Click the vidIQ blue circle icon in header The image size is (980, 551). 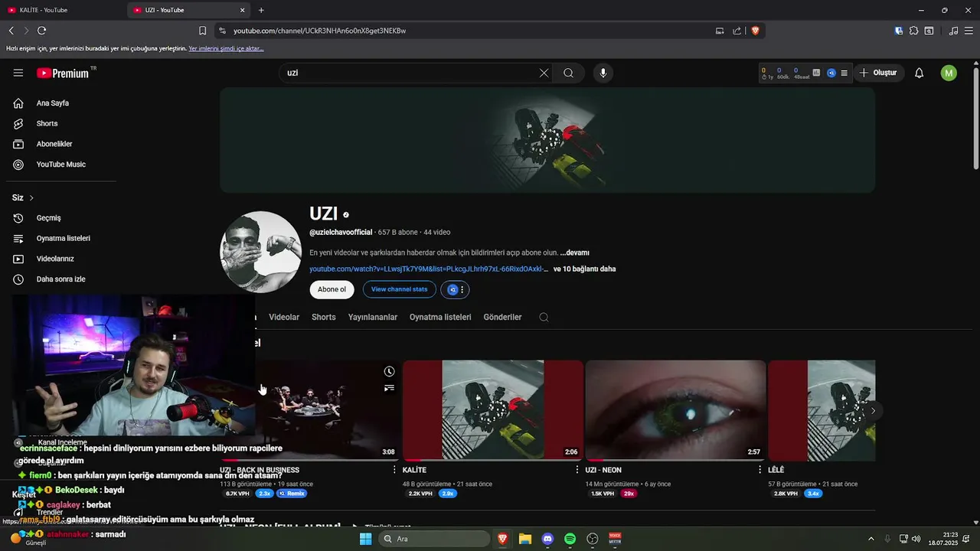(x=831, y=73)
